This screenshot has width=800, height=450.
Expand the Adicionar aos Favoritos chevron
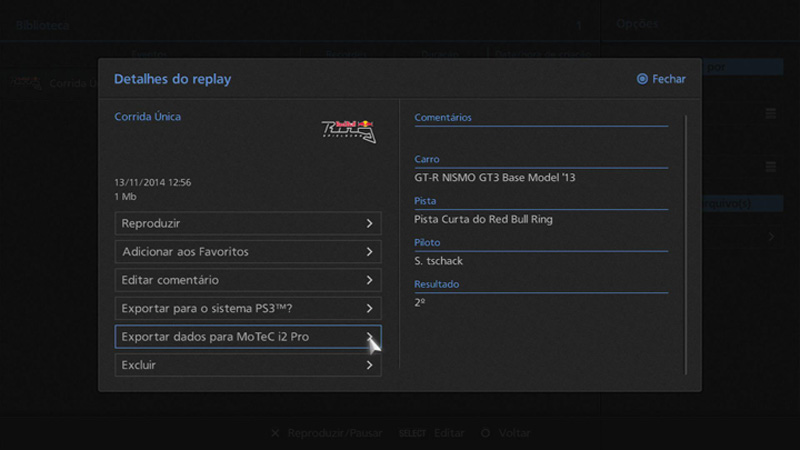click(x=369, y=252)
